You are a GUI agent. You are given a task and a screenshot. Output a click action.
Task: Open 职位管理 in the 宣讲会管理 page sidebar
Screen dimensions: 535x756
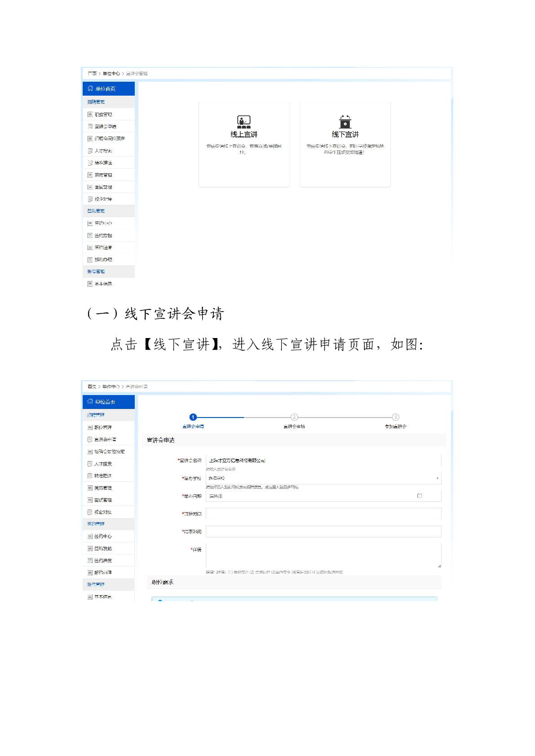tap(103, 114)
